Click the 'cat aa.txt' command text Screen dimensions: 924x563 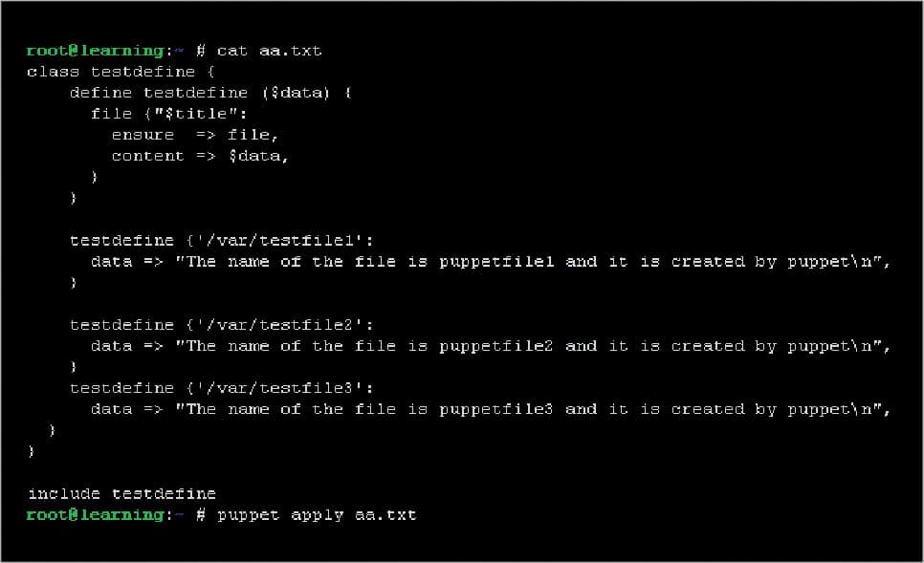tap(269, 51)
